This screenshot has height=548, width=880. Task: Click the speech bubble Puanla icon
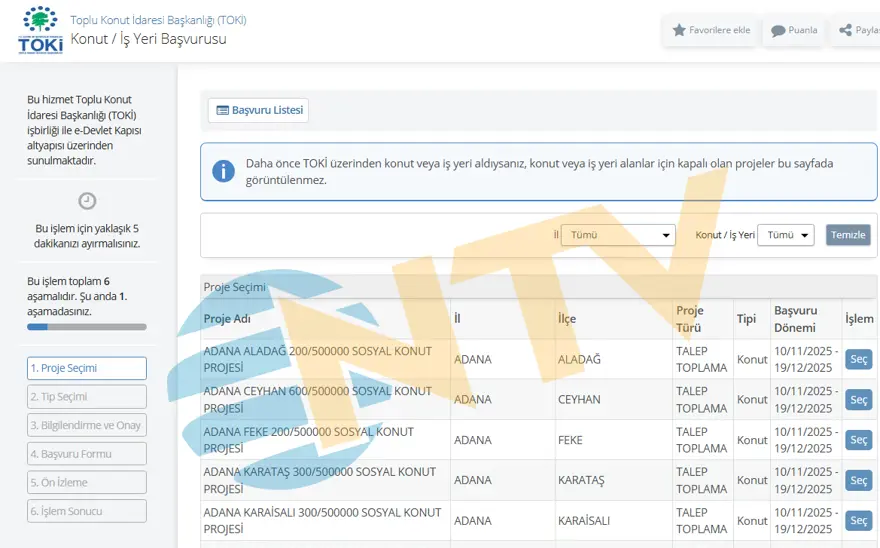(778, 31)
